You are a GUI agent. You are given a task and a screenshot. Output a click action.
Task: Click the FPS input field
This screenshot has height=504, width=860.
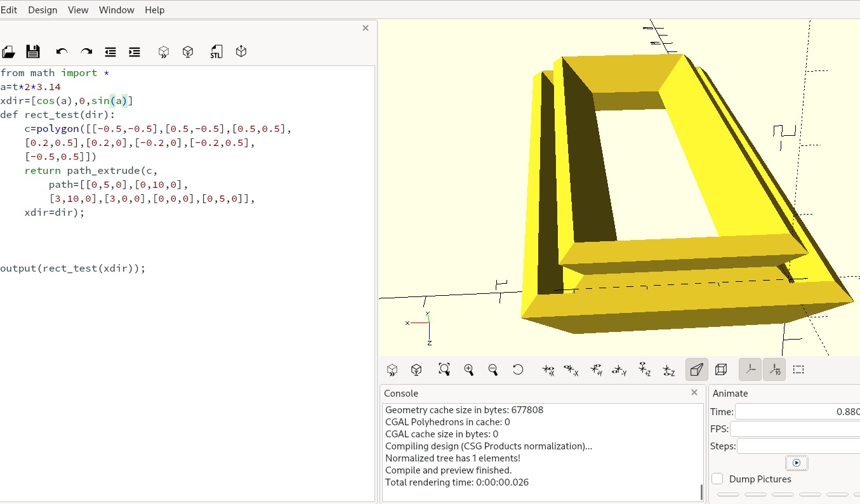pyautogui.click(x=795, y=429)
